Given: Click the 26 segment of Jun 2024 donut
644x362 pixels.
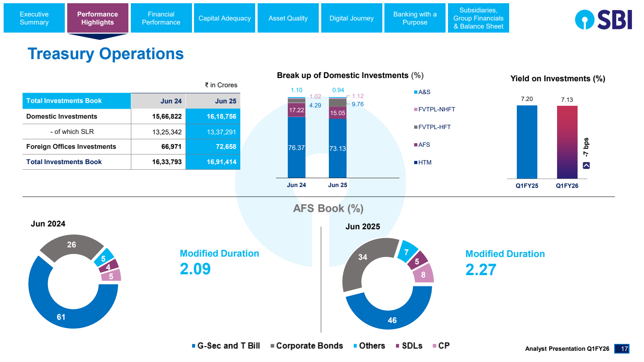Looking at the screenshot, I should (x=72, y=245).
